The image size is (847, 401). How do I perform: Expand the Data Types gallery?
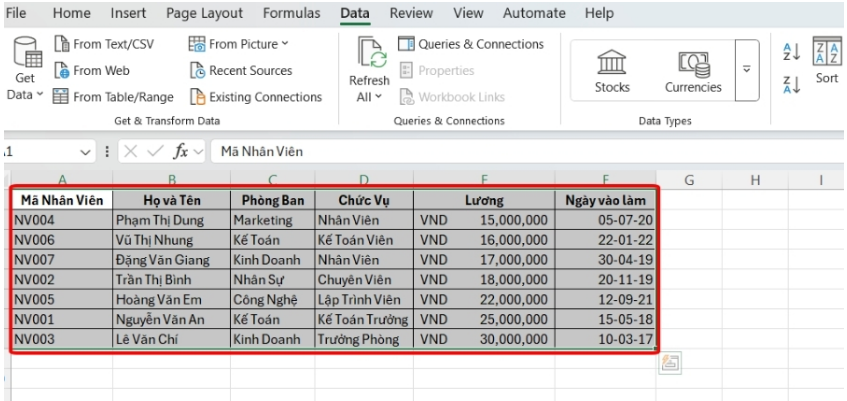(747, 70)
